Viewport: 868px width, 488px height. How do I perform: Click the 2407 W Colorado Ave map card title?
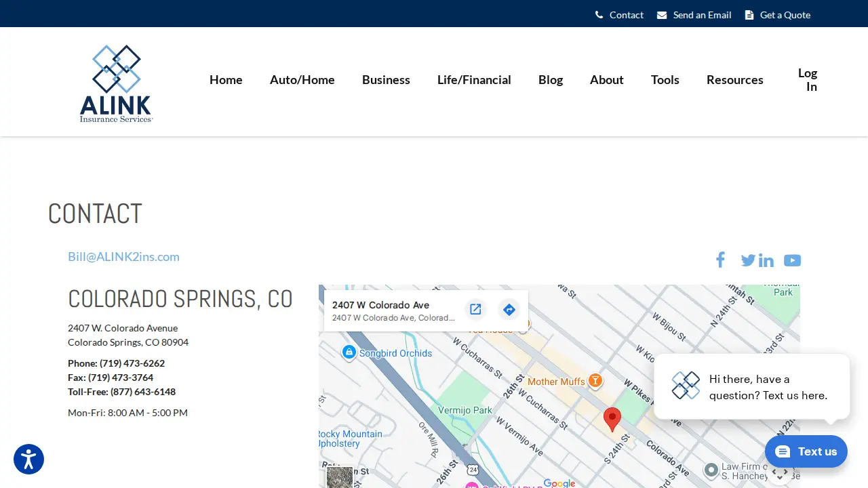coord(380,305)
